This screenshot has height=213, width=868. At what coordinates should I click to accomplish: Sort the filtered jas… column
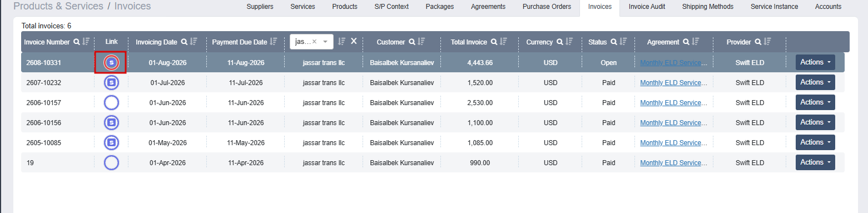[342, 42]
